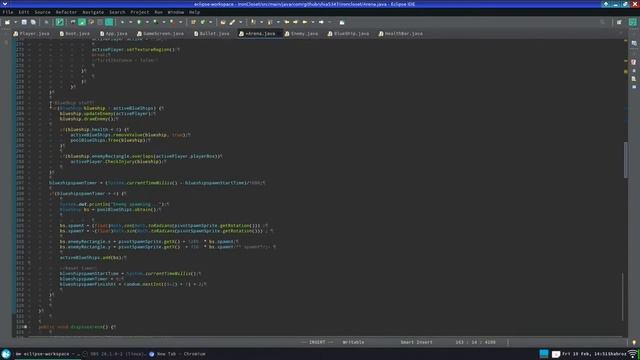Viewport: 640px width, 360px height.
Task: Click the New file toolbar icon
Action: tap(7, 22)
